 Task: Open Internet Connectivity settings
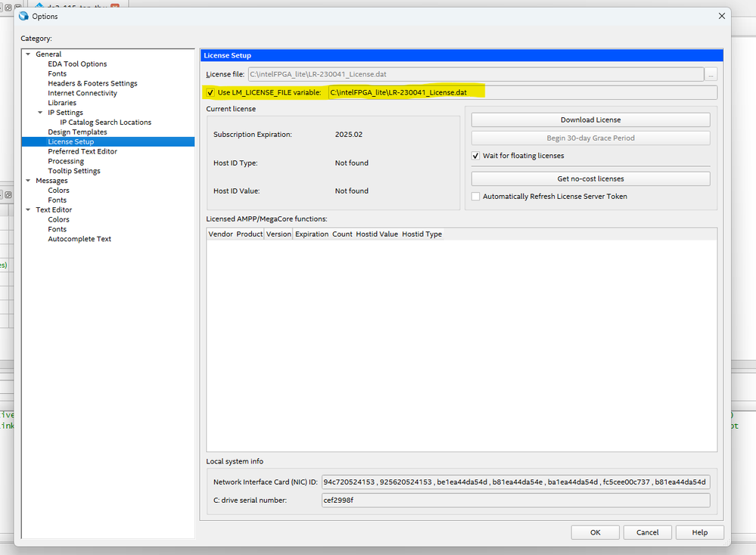[x=82, y=93]
